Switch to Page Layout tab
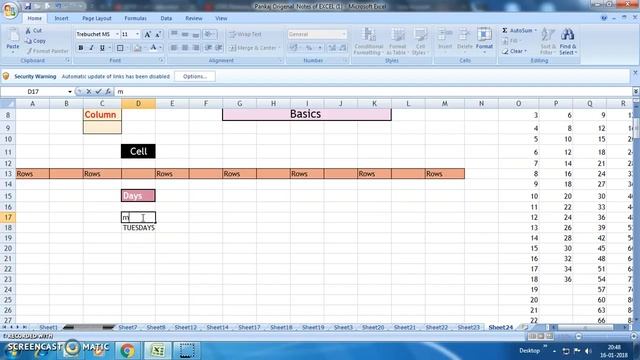 (97, 18)
